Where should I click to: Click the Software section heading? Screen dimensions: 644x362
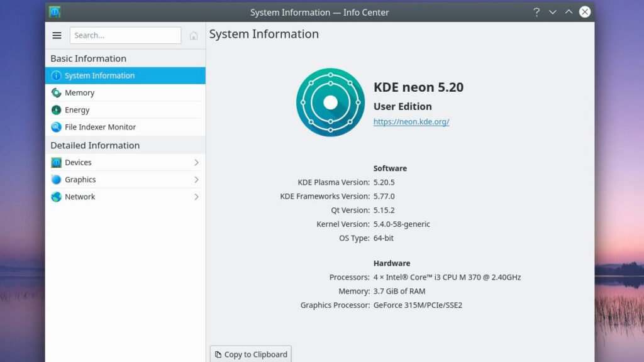pos(390,168)
